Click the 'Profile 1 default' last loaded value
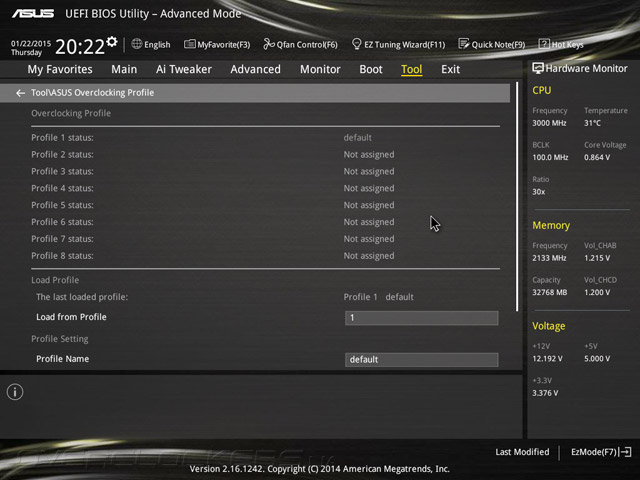 [378, 297]
